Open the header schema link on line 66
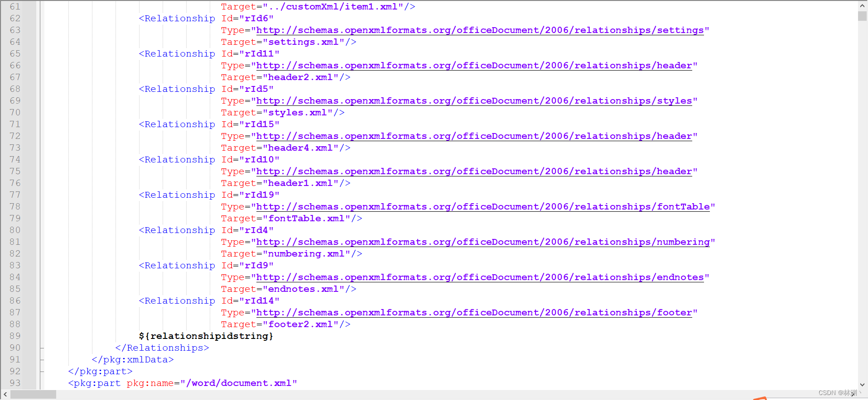Image resolution: width=868 pixels, height=400 pixels. [x=474, y=66]
